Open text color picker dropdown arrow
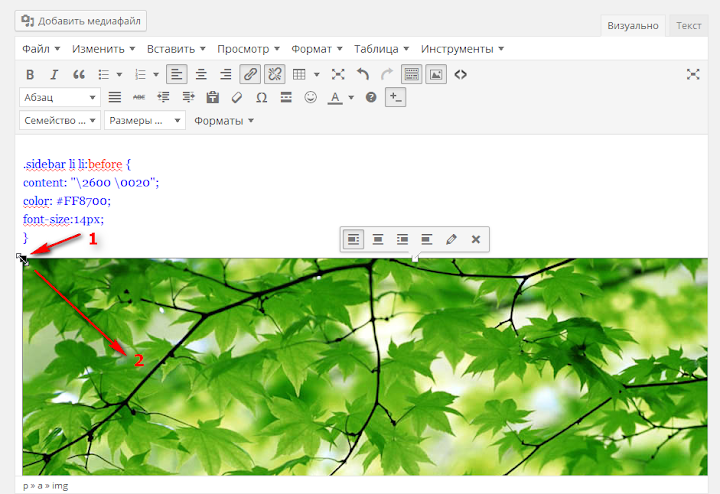Viewport: 720px width, 494px height. tap(351, 97)
